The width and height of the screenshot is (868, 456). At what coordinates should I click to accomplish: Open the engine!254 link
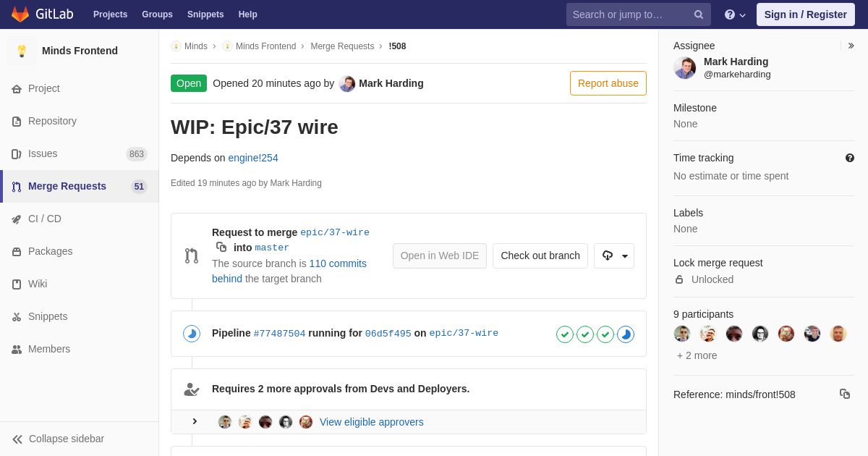click(253, 158)
